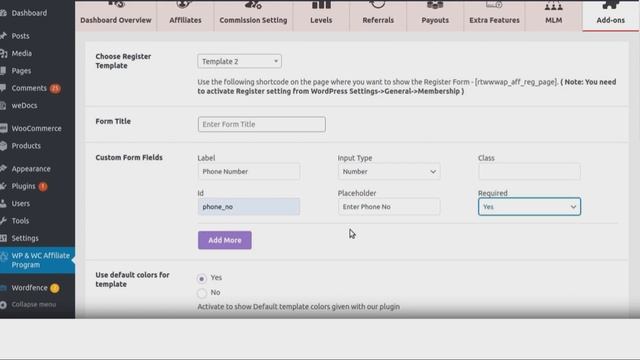Open WooCommerce in the sidebar
Screen dimensions: 640x360
tap(37, 128)
